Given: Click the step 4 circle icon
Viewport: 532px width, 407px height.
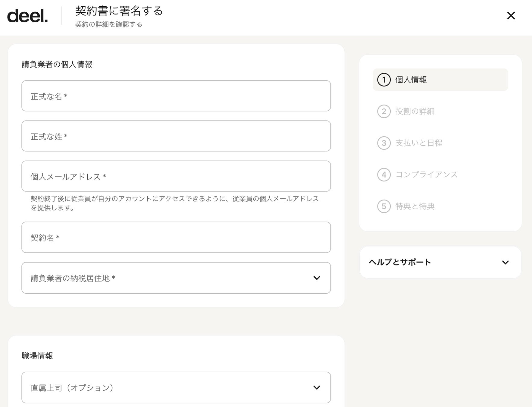Looking at the screenshot, I should 384,175.
